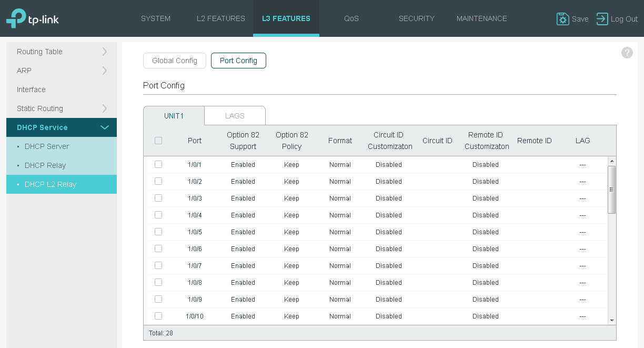Click the 1/0/10 port cell
Image resolution: width=644 pixels, height=348 pixels.
[x=195, y=316]
